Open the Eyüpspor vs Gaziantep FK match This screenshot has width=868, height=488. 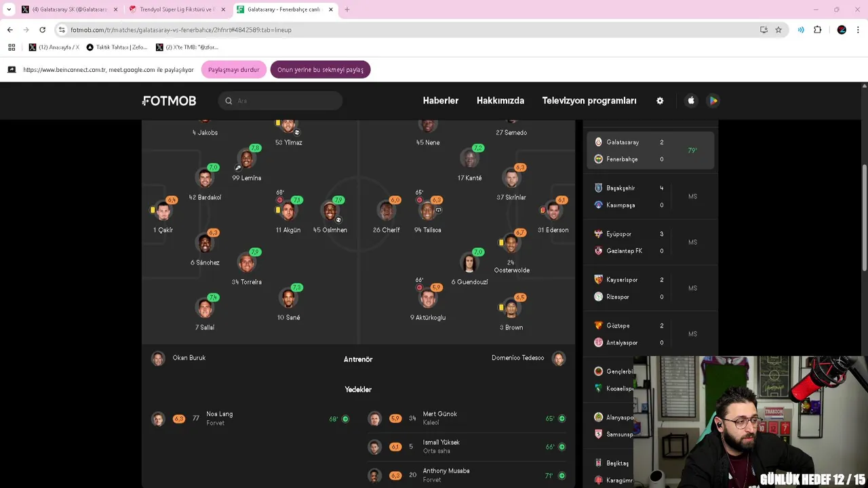[x=652, y=243]
